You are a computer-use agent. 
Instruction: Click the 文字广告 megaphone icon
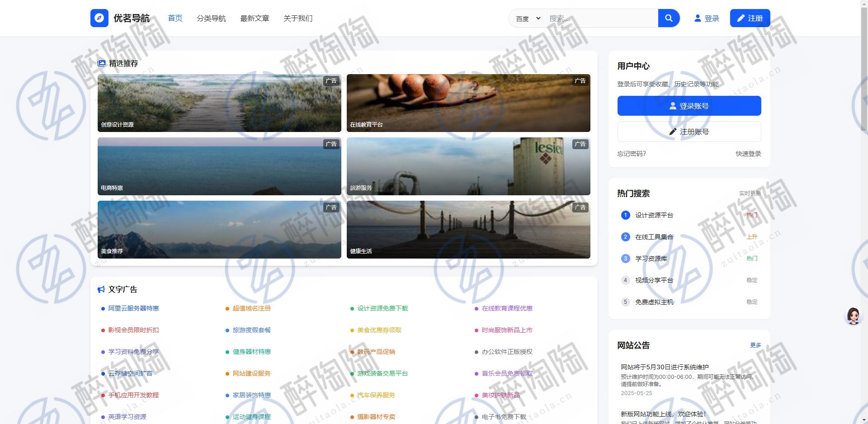pyautogui.click(x=101, y=290)
